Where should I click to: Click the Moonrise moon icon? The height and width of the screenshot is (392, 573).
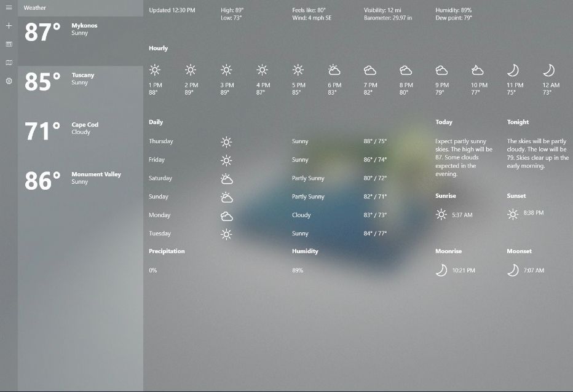coord(441,270)
